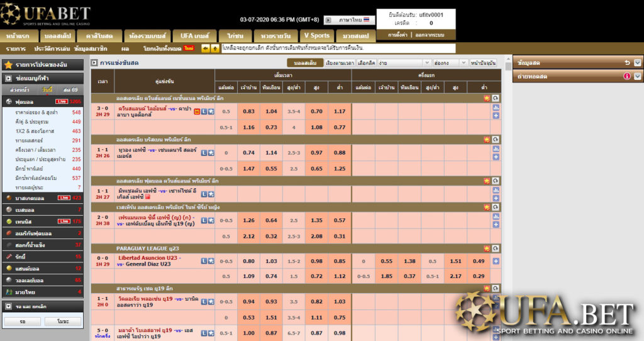Image resolution: width=644 pixels, height=341 pixels.
Task: Click the settings link in the account box
Action: tap(397, 35)
